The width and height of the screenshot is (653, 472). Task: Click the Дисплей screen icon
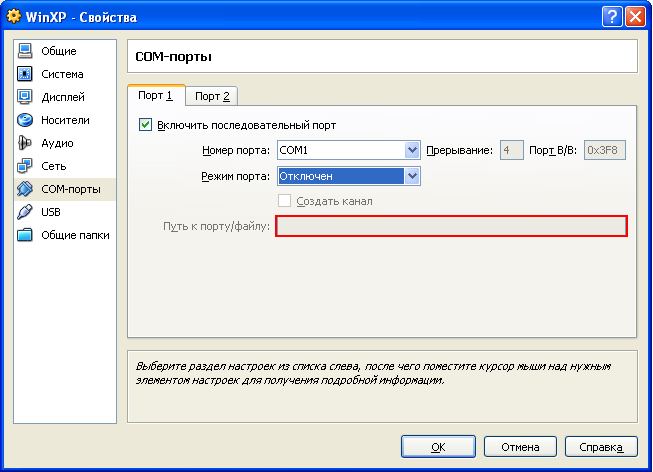[x=25, y=97]
